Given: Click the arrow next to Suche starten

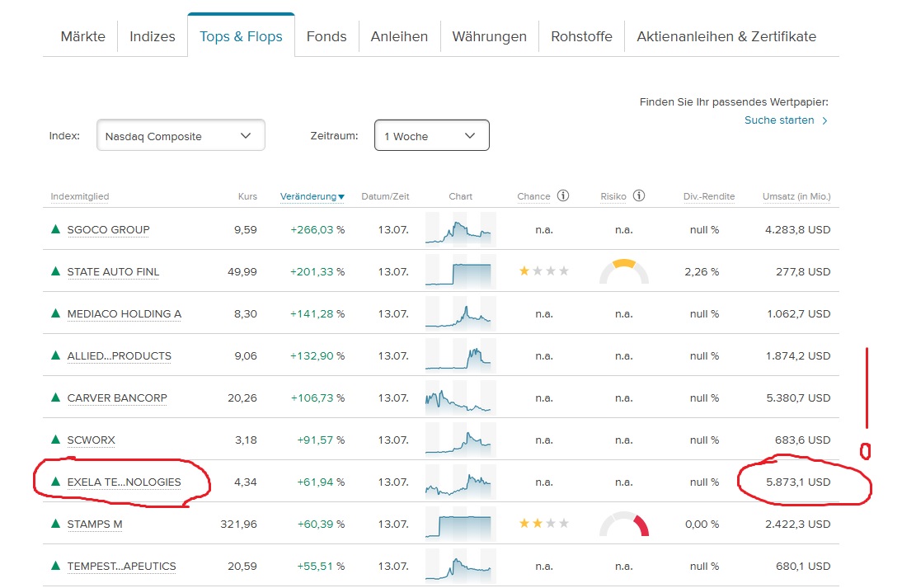Looking at the screenshot, I should click(824, 120).
